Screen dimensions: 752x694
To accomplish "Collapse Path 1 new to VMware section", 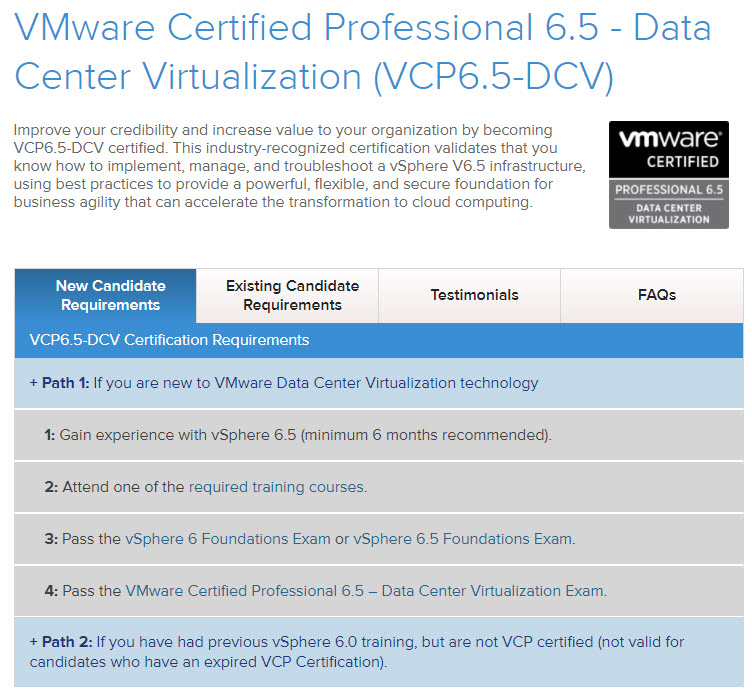I will 379,383.
